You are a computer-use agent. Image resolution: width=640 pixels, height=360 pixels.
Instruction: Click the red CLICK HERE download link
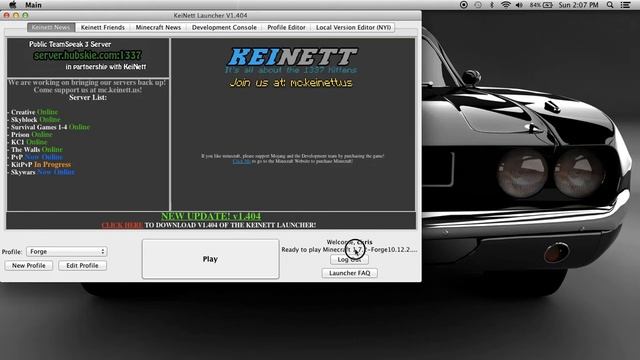[x=122, y=225]
